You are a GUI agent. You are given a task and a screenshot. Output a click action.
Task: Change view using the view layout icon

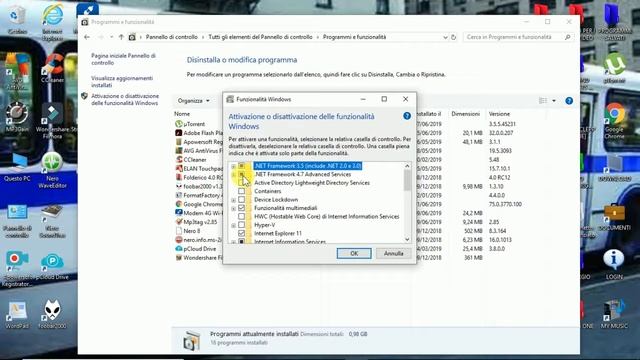543,101
